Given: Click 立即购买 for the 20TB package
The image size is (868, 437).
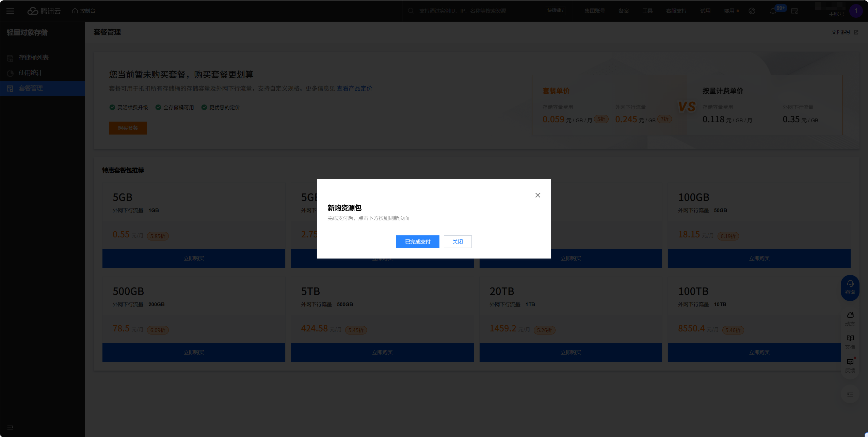Looking at the screenshot, I should click(571, 353).
